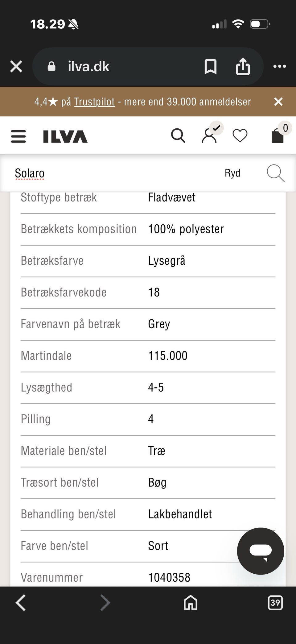Clear search with Ryd button
The width and height of the screenshot is (296, 644).
pos(232,173)
